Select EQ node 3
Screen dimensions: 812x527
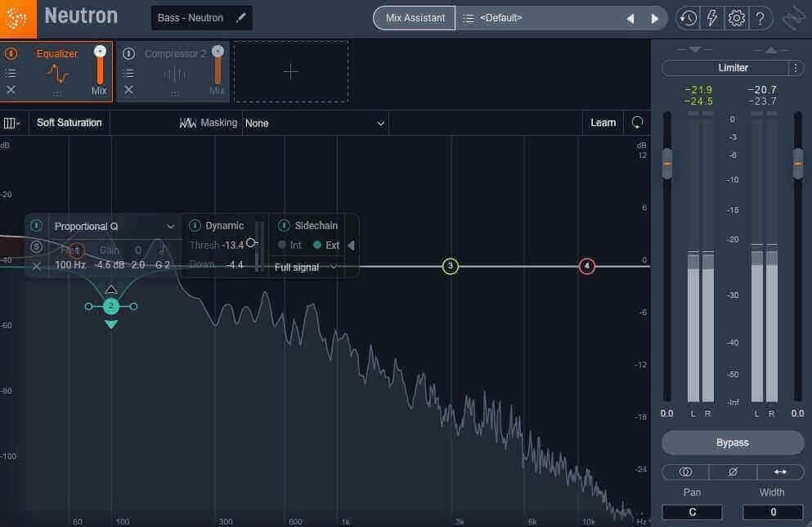coord(451,266)
